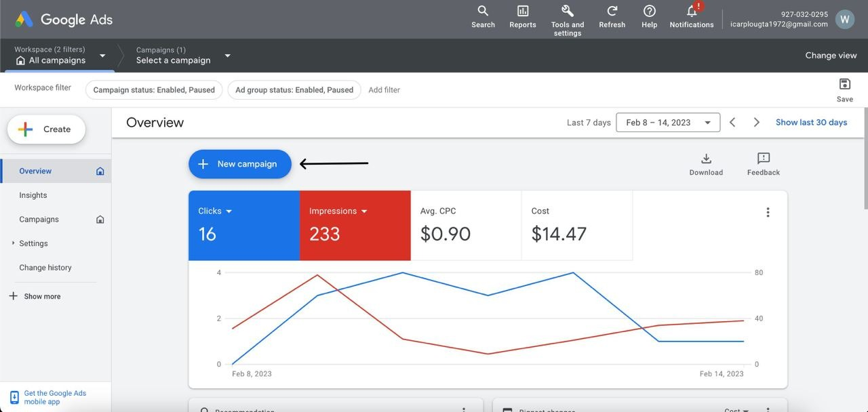Viewport: 868px width, 412px height.
Task: Click the home icon beside Campaigns in sidebar
Action: coord(100,220)
